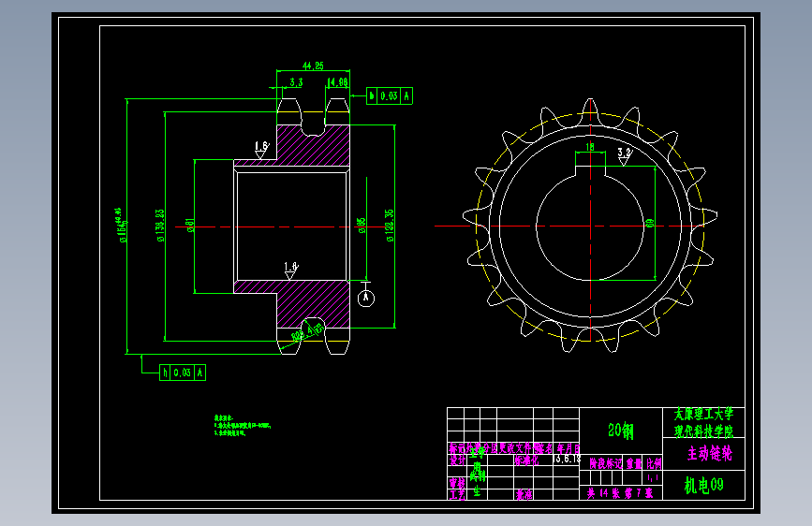Viewport: 812px width, 526px height.
Task: Click the 比例 header cell
Action: pos(654,463)
